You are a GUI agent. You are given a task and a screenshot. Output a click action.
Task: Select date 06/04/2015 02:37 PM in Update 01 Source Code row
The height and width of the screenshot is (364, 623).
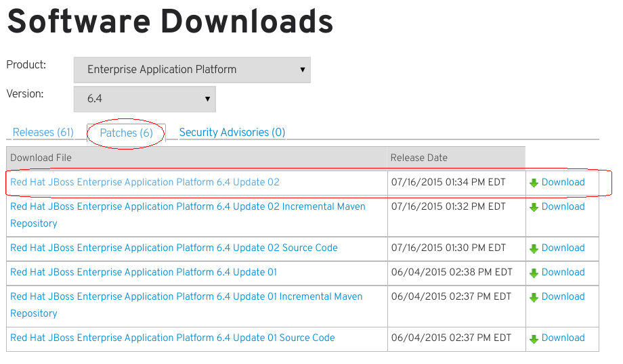tap(451, 338)
